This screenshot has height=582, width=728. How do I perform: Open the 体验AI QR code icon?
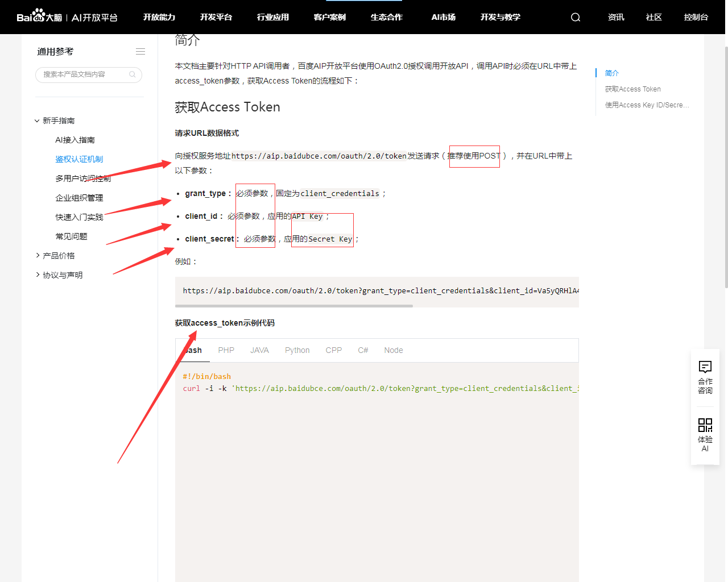click(x=705, y=425)
